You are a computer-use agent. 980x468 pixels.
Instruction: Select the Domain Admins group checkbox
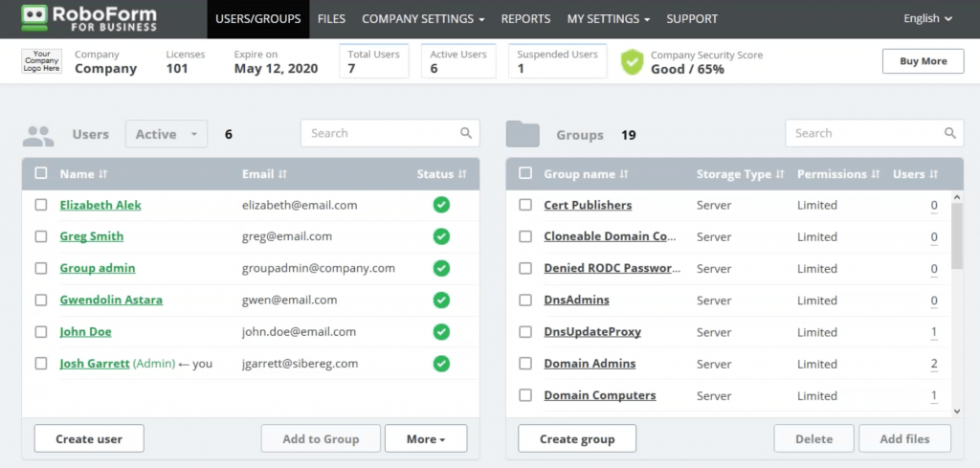point(525,364)
